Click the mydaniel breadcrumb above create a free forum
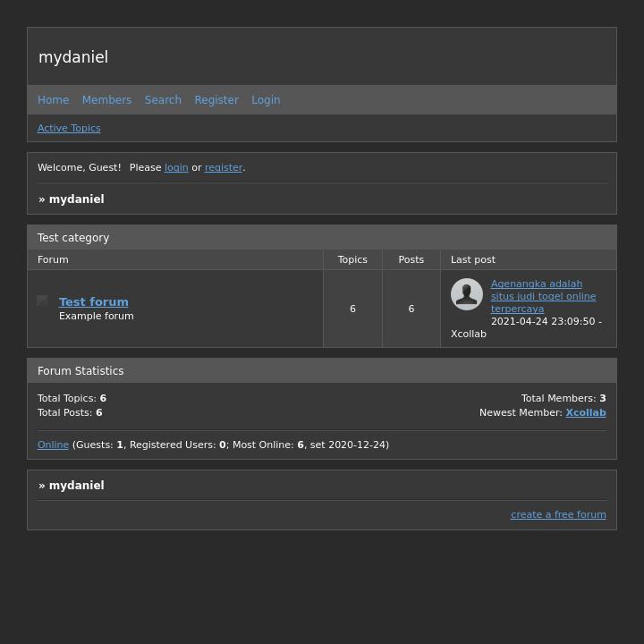Image resolution: width=644 pixels, height=644 pixels. click(x=76, y=486)
